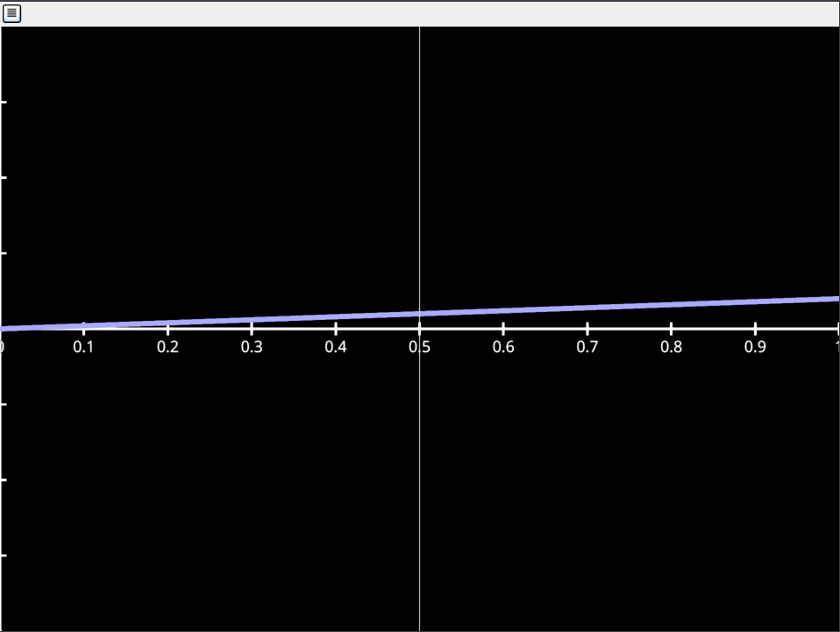Select the 0.2 x-axis tick label

click(x=167, y=347)
